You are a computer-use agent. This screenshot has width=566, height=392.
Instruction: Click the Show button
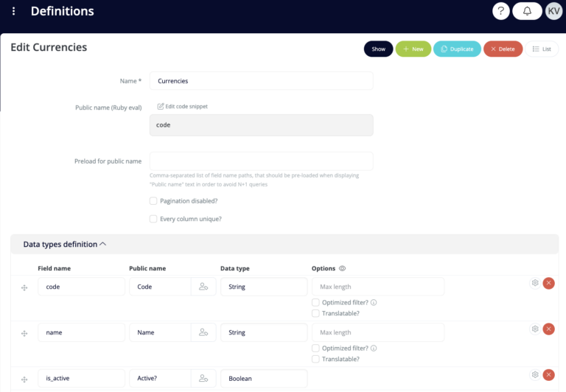coord(378,49)
